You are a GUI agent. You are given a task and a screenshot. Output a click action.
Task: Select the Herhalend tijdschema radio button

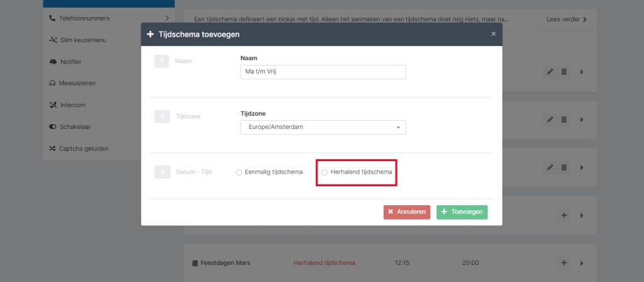click(325, 172)
